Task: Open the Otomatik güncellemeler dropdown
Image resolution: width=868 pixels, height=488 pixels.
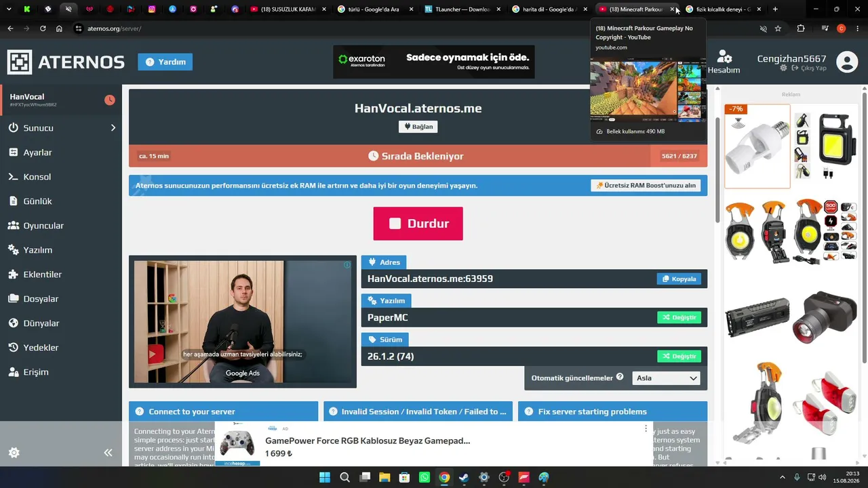Action: pos(666,378)
